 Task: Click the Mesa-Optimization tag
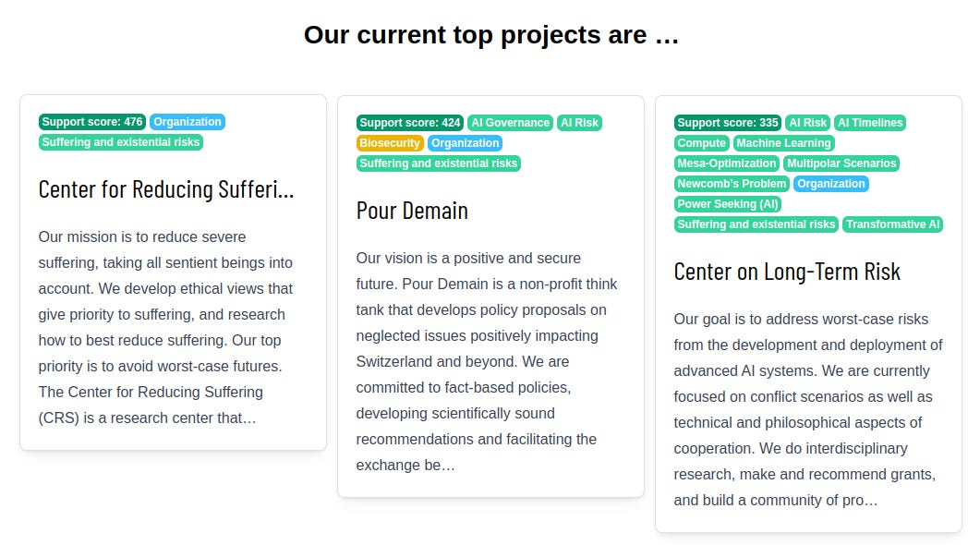727,163
